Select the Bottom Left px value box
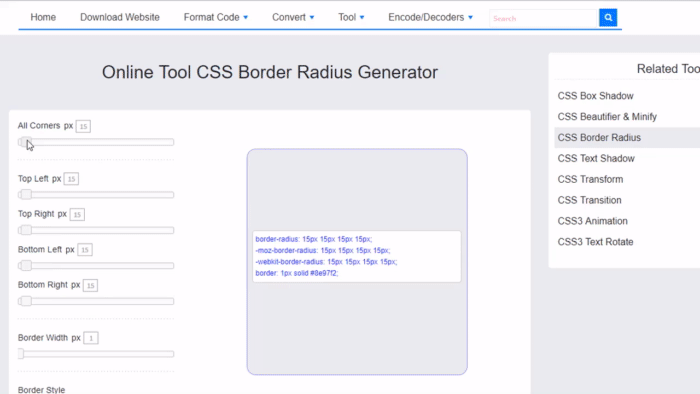The image size is (700, 394). 85,250
